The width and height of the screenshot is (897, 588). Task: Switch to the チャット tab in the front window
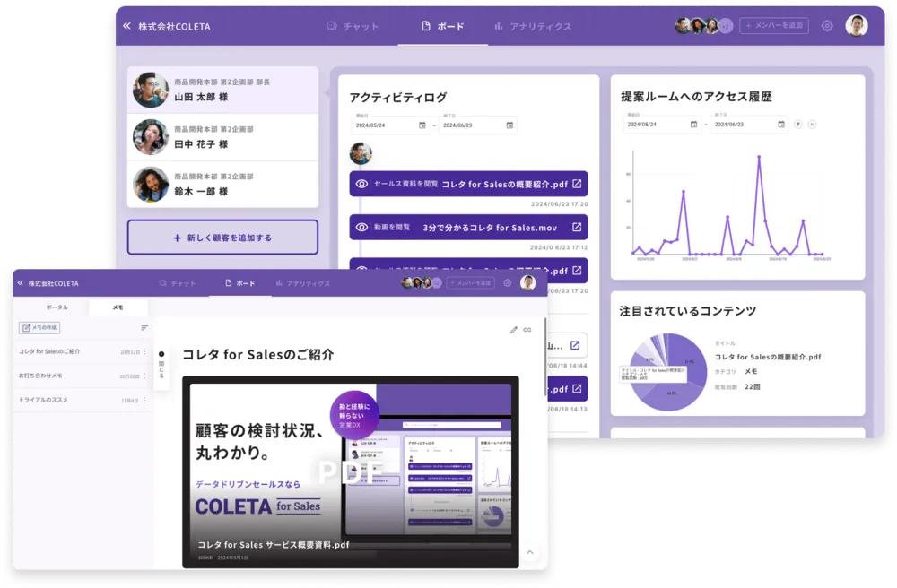pyautogui.click(x=178, y=283)
